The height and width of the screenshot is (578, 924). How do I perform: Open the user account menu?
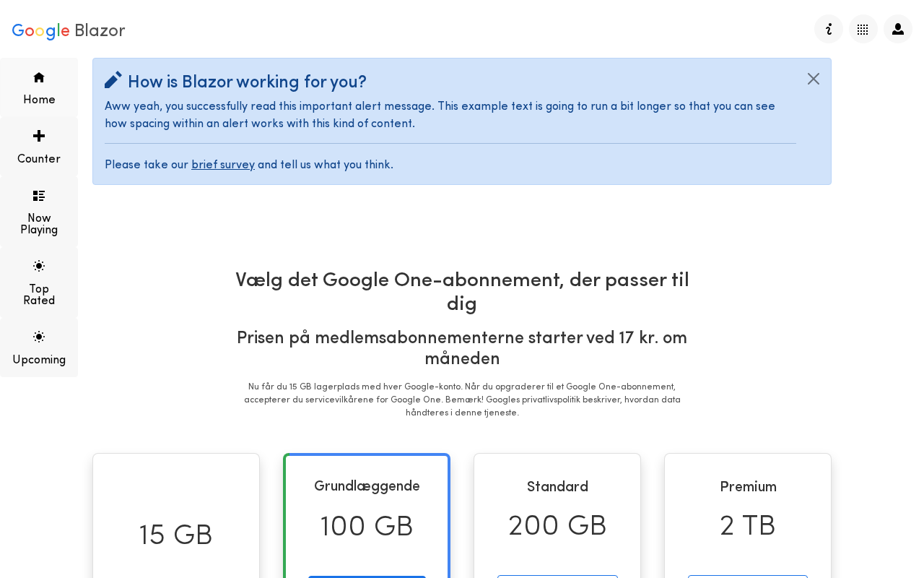coord(898,29)
